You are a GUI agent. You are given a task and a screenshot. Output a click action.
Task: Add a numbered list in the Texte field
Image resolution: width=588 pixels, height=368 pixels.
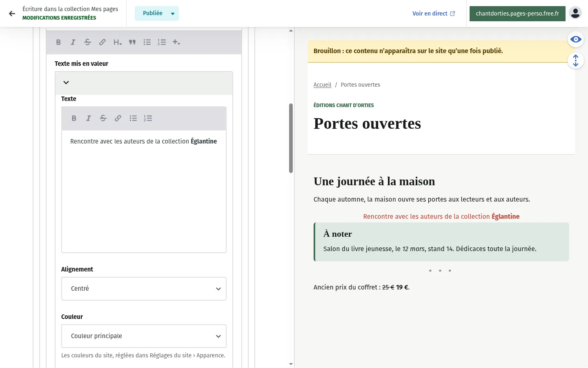[148, 118]
